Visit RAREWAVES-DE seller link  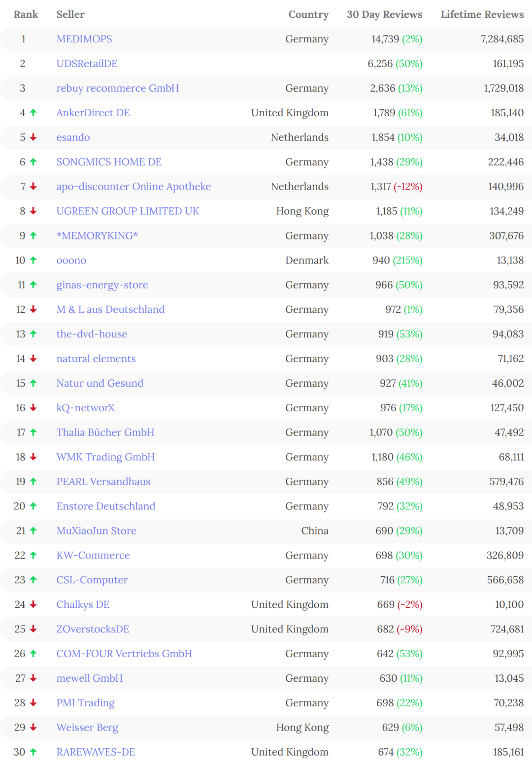[96, 752]
